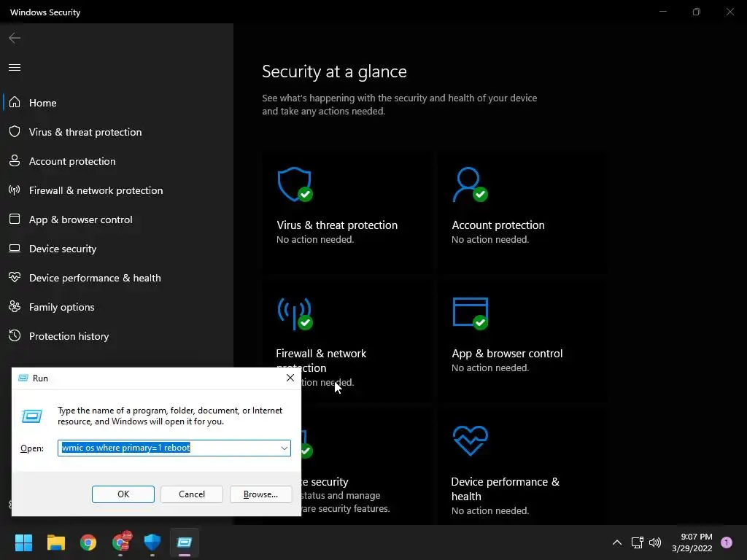Image resolution: width=747 pixels, height=560 pixels.
Task: Click the back arrow in Windows Security
Action: 15,38
